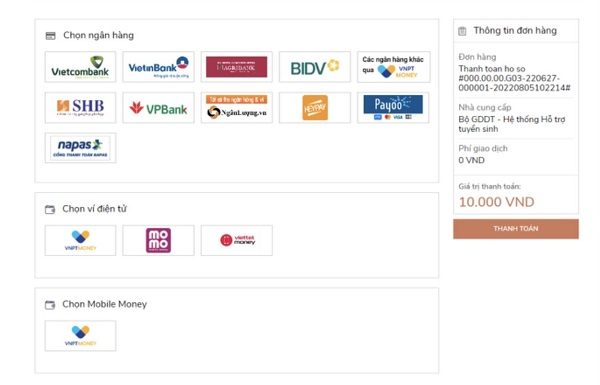The width and height of the screenshot is (600, 385).
Task: Choose the Payoo payment option
Action: [x=393, y=108]
